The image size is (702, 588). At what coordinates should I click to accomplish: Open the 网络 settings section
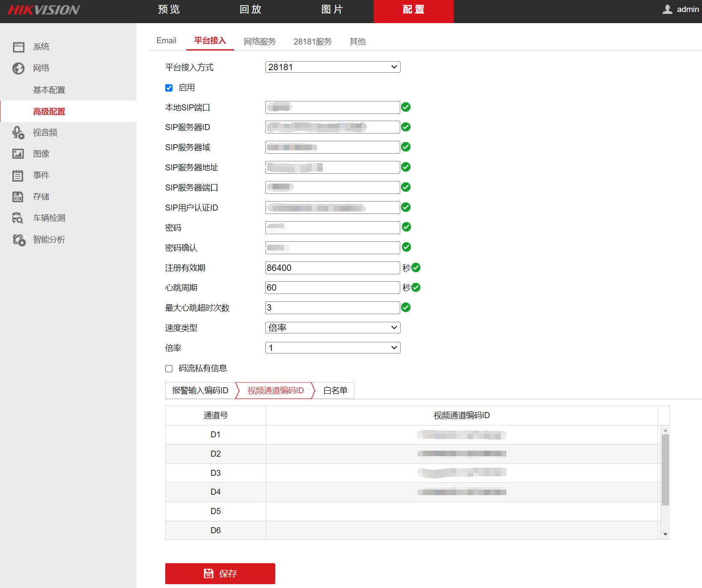41,68
